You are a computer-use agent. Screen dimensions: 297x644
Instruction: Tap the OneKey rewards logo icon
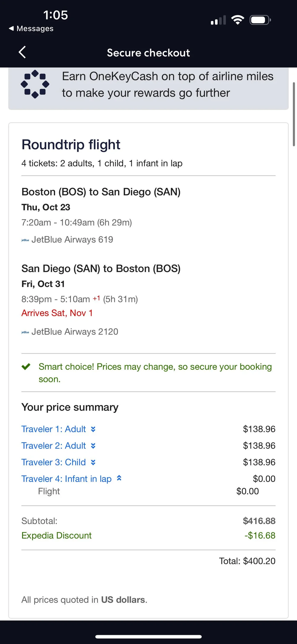pos(35,84)
